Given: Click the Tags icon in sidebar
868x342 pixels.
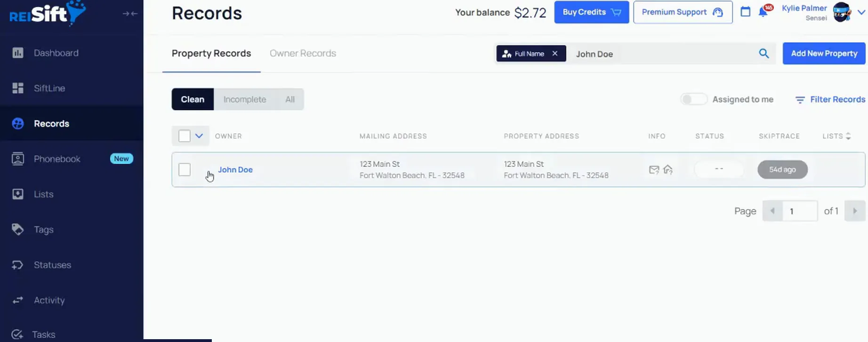Looking at the screenshot, I should tap(18, 229).
